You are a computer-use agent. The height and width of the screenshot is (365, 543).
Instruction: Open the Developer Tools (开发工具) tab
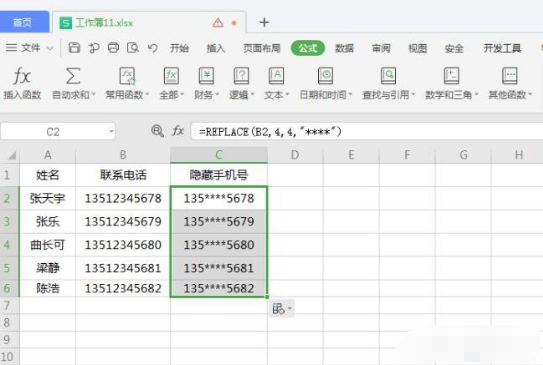[x=502, y=48]
